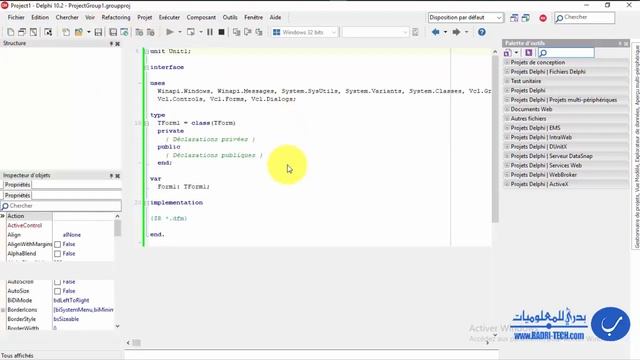Navigate back with the blue left arrow
Screen dimensions: 640x360
click(436, 32)
